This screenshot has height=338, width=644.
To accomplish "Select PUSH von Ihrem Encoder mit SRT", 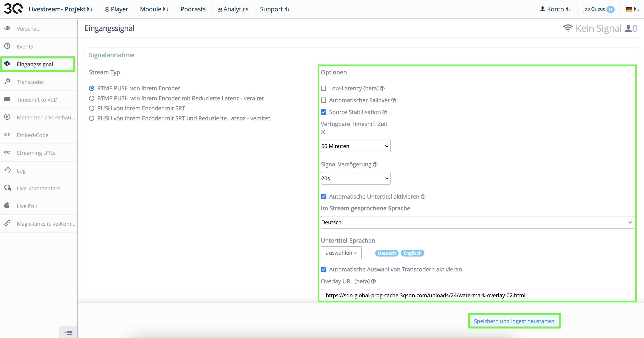I will pos(92,108).
